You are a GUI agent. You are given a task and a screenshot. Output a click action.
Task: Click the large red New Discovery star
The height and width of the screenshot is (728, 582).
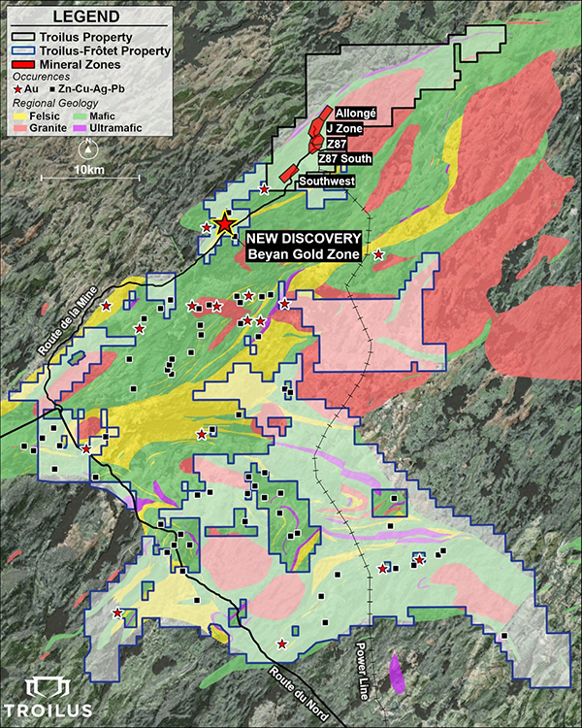(x=225, y=224)
